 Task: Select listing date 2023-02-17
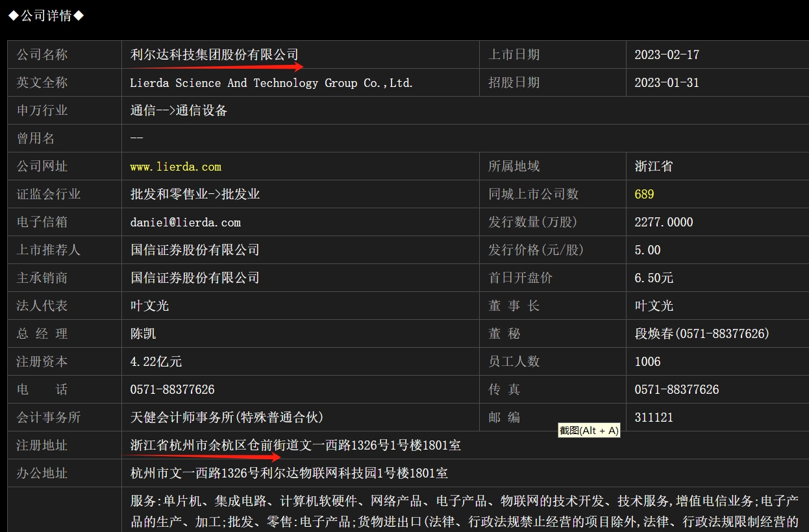tap(667, 55)
